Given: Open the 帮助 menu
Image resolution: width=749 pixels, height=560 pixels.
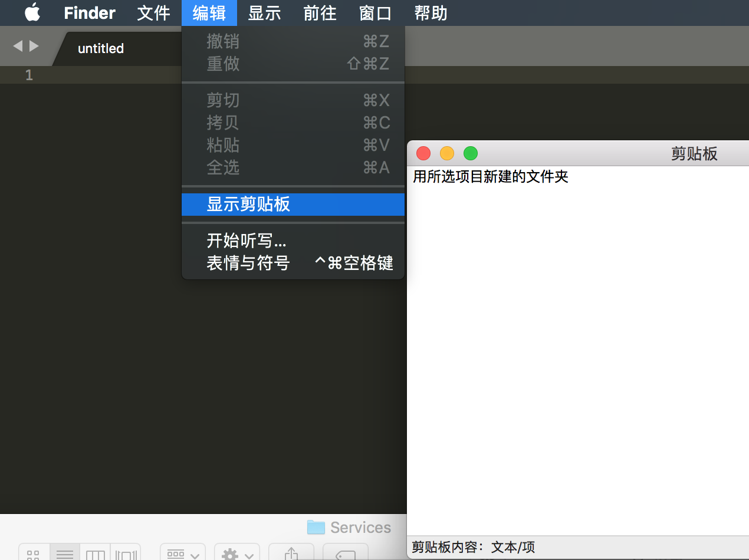Looking at the screenshot, I should 431,13.
